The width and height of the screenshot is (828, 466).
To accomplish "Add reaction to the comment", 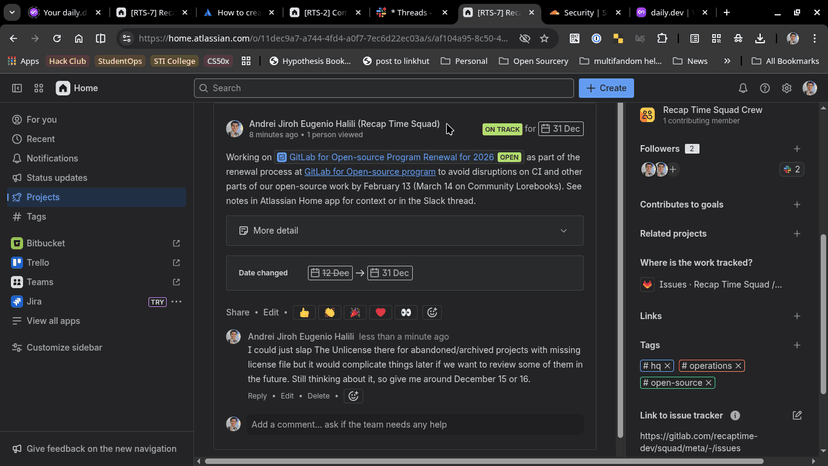I will [x=353, y=396].
